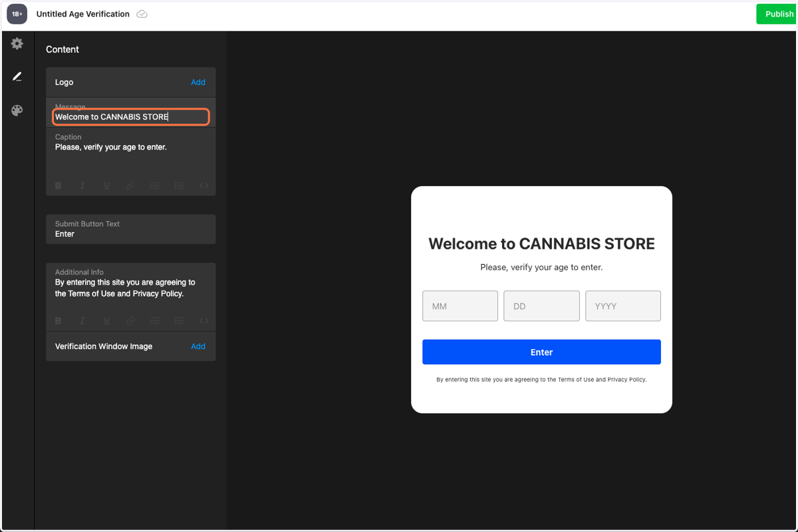Open code view in Additional Info toolbar
The height and width of the screenshot is (532, 798).
pos(203,321)
